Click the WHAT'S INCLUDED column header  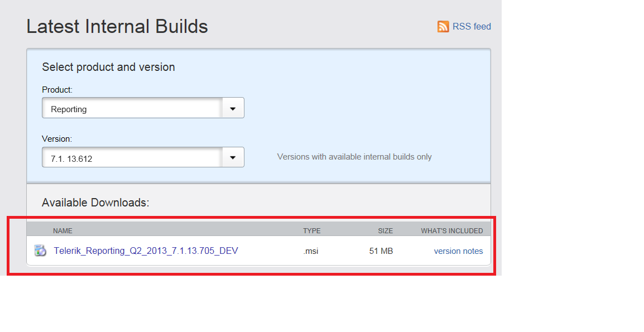(452, 231)
